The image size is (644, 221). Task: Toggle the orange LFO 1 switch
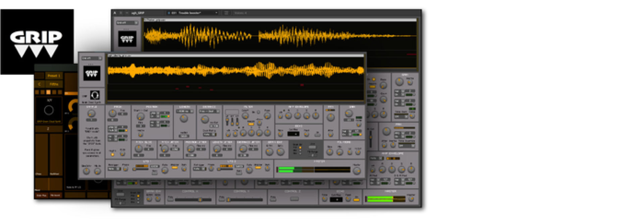[175, 168]
